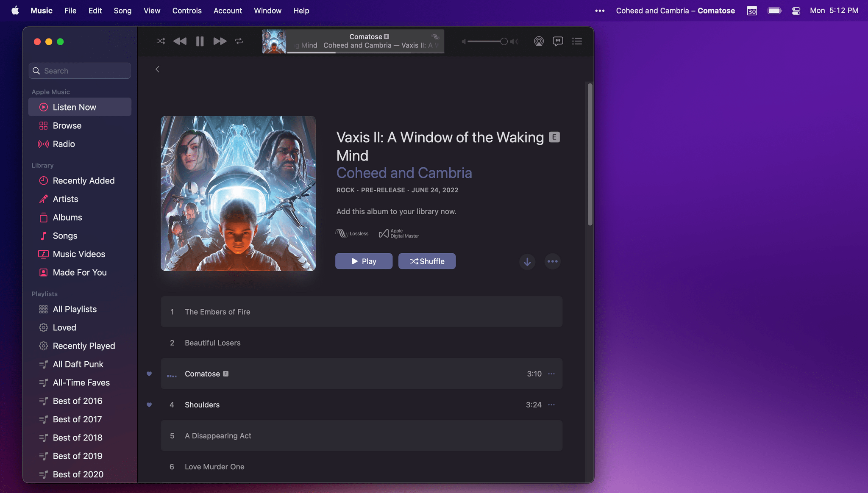This screenshot has height=493, width=868.
Task: Open the Controls menu
Action: click(x=186, y=10)
